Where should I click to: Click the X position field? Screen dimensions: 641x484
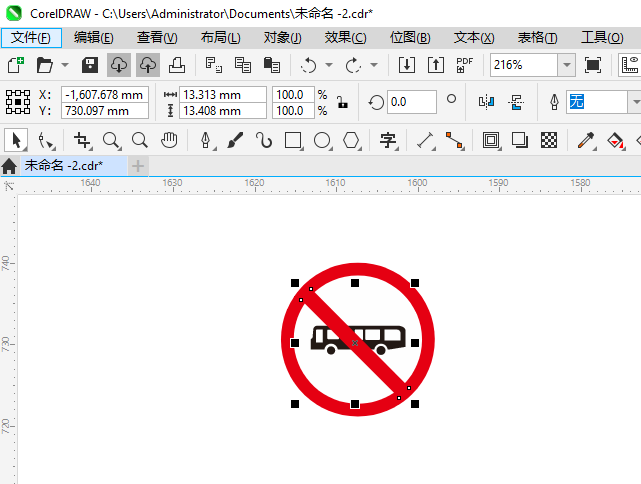[x=105, y=95]
